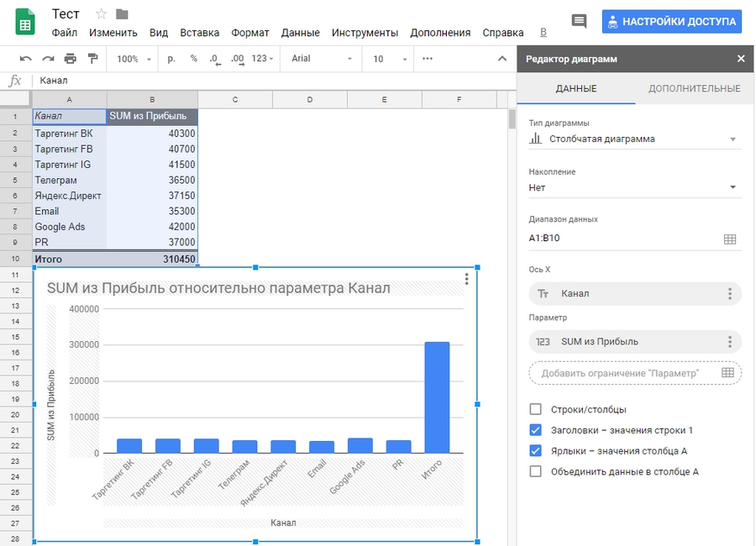756x546 pixels.
Task: Open the Вставка menu
Action: 200,33
